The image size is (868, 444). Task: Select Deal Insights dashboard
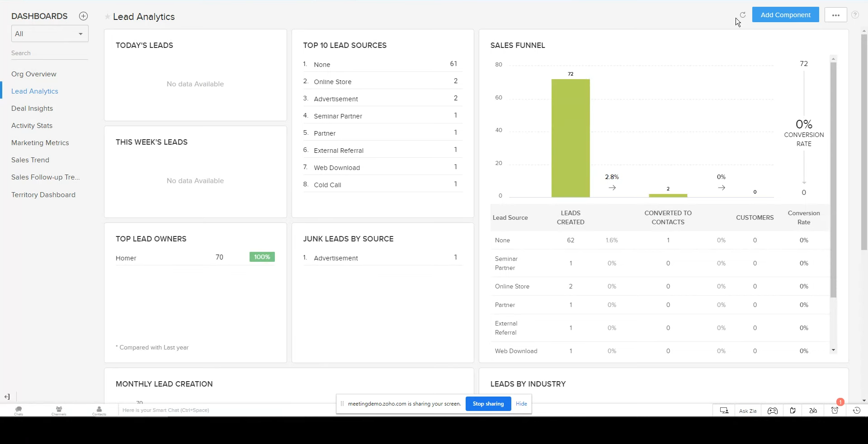(x=32, y=109)
